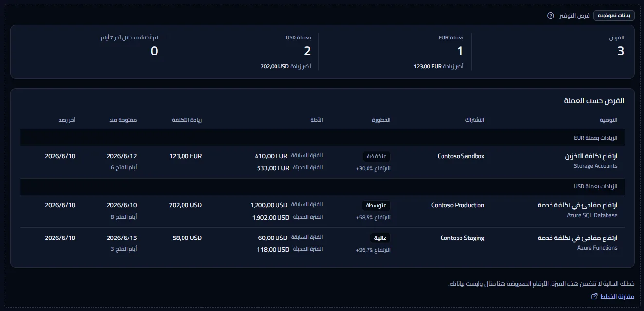Image resolution: width=644 pixels, height=311 pixels.
Task: Click the Azure Functions service label
Action: point(597,248)
